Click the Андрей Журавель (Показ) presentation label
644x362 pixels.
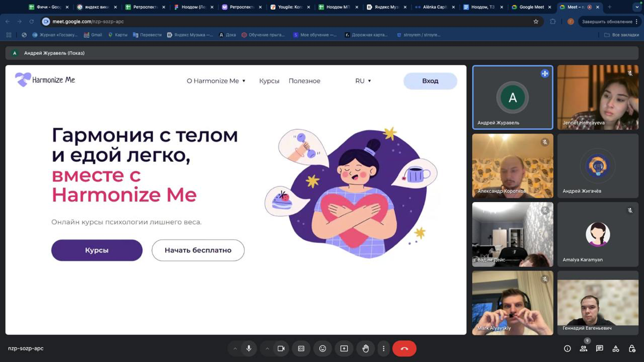point(54,53)
